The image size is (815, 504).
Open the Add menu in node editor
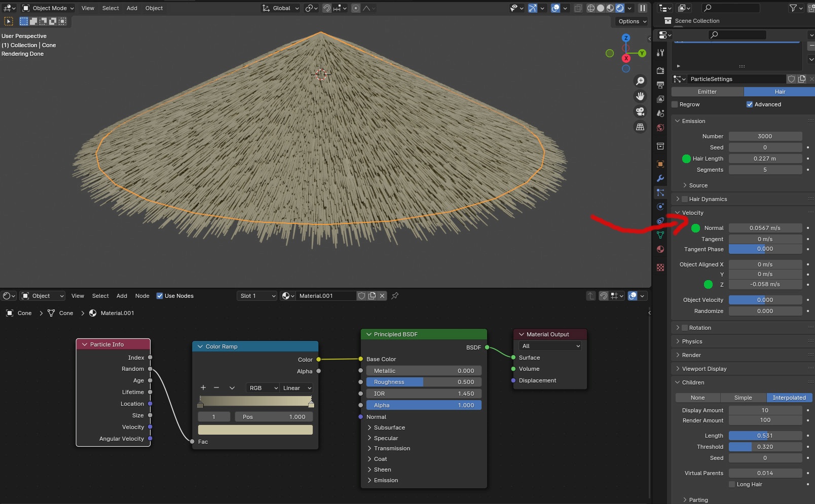(122, 296)
